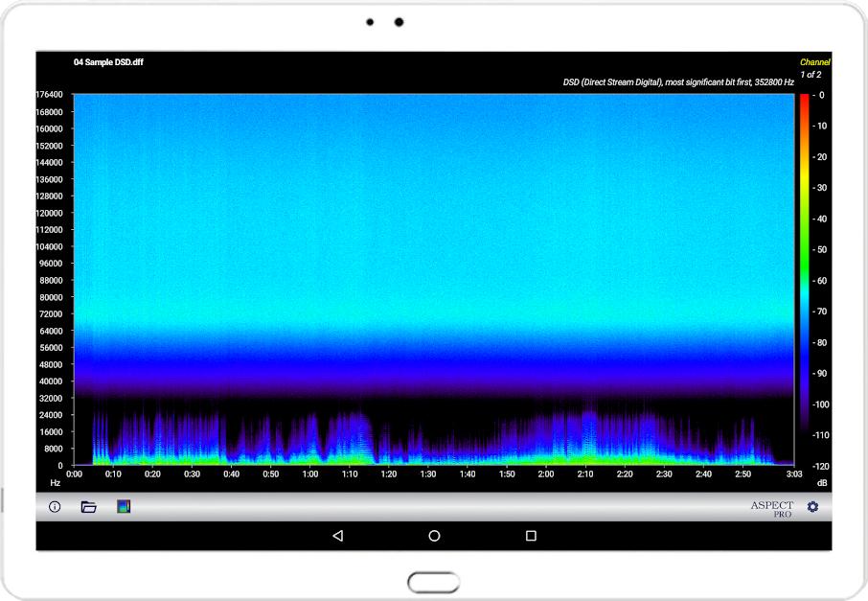Click the dB unit label below scale
The width and height of the screenshot is (868, 601).
click(x=822, y=483)
